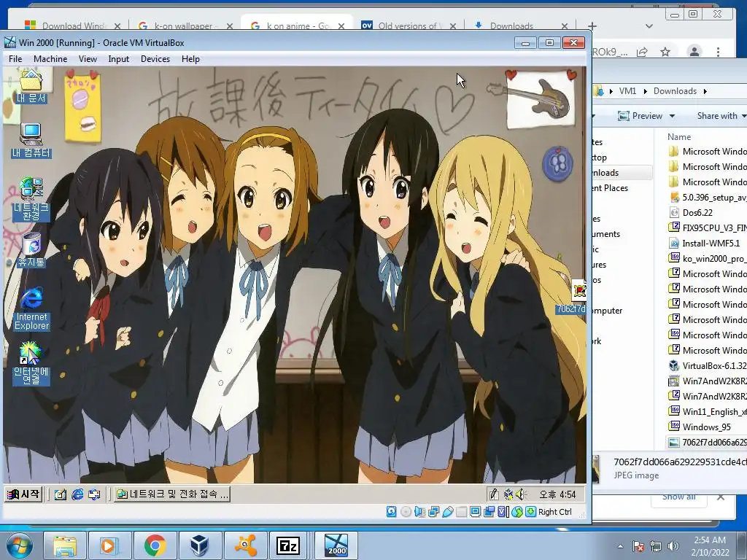Click the VirtualBox shared folders indicator
Screen dimensions: 747x560
pos(462,512)
